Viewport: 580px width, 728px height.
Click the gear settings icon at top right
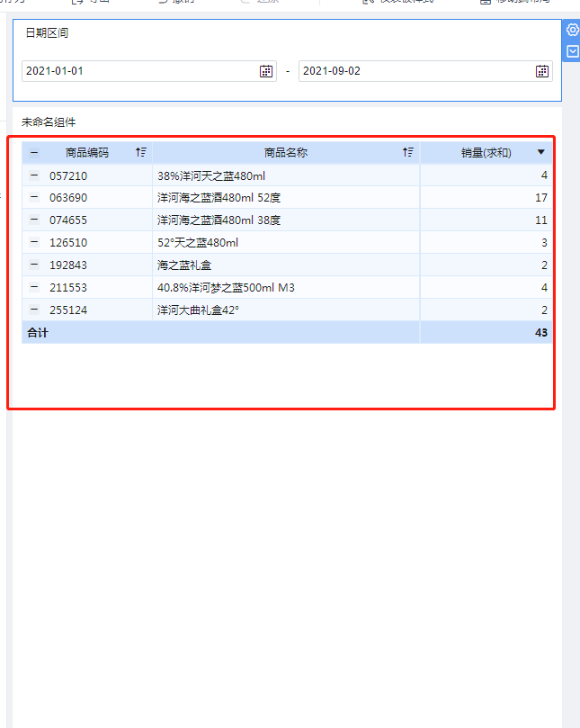coord(573,30)
